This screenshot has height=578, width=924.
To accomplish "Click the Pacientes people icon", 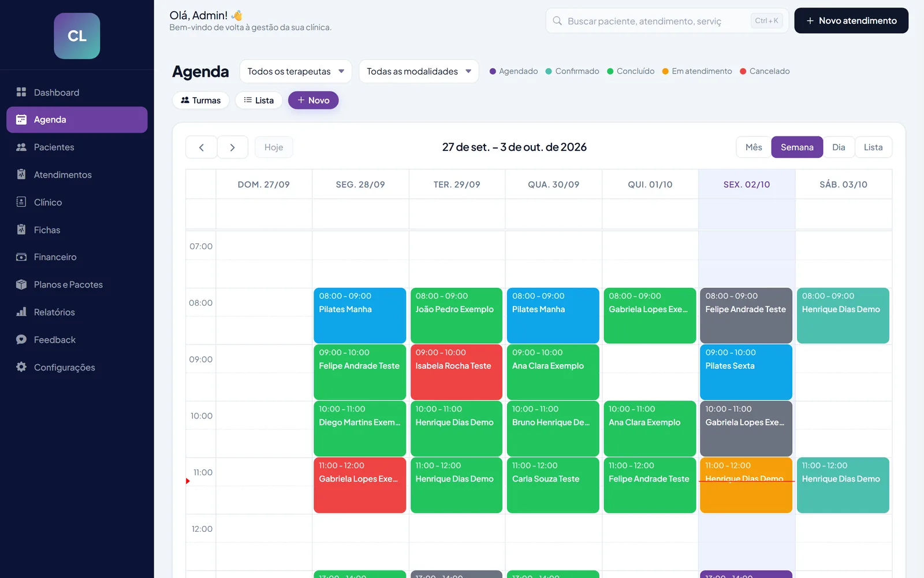I will click(x=21, y=147).
